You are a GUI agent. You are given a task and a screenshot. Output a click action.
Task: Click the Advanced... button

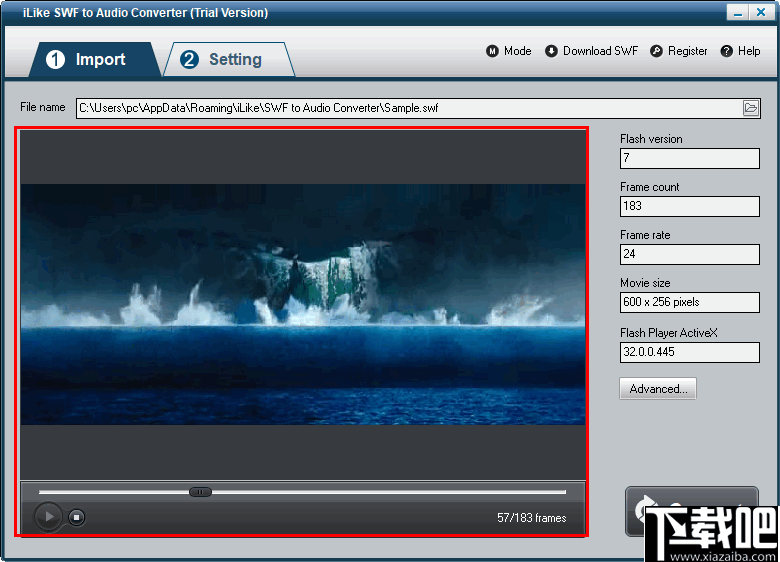coord(658,388)
